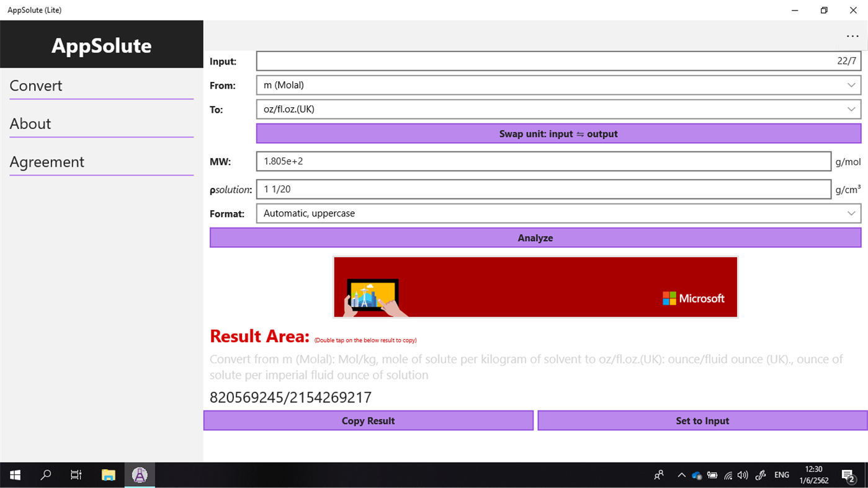Viewport: 868px width, 488px height.
Task: Click the Wi-Fi icon in the system tray
Action: (728, 475)
